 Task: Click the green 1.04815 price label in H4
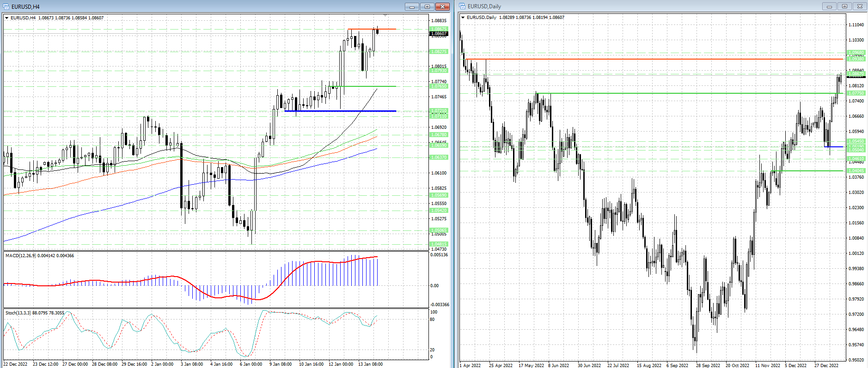pyautogui.click(x=439, y=244)
